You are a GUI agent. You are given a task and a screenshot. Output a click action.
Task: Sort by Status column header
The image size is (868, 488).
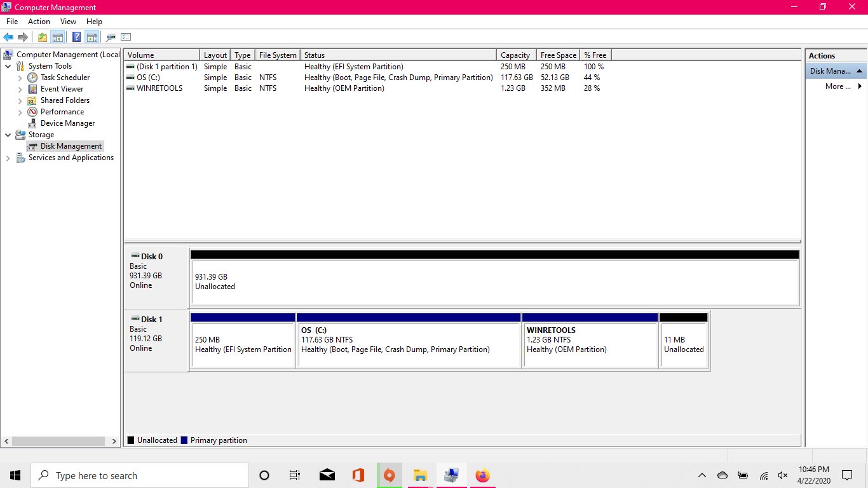coord(398,55)
